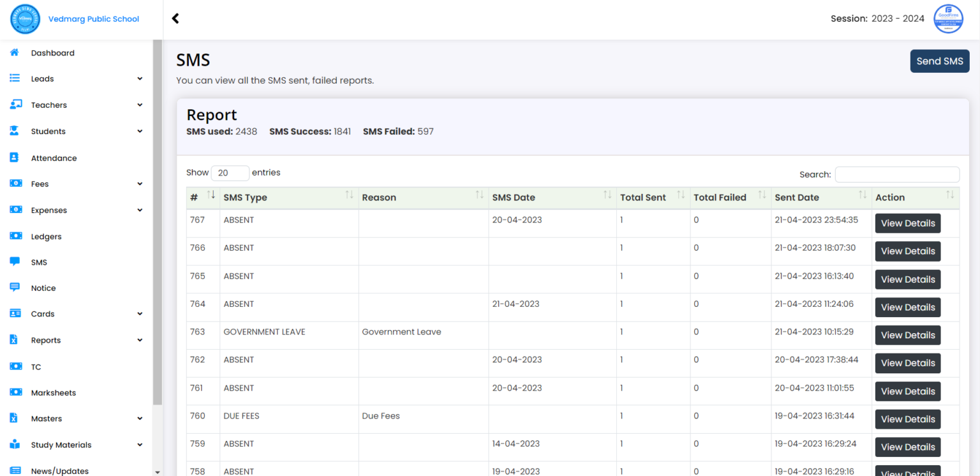The width and height of the screenshot is (980, 476).
Task: Click the SMS sidebar icon
Action: click(x=15, y=262)
